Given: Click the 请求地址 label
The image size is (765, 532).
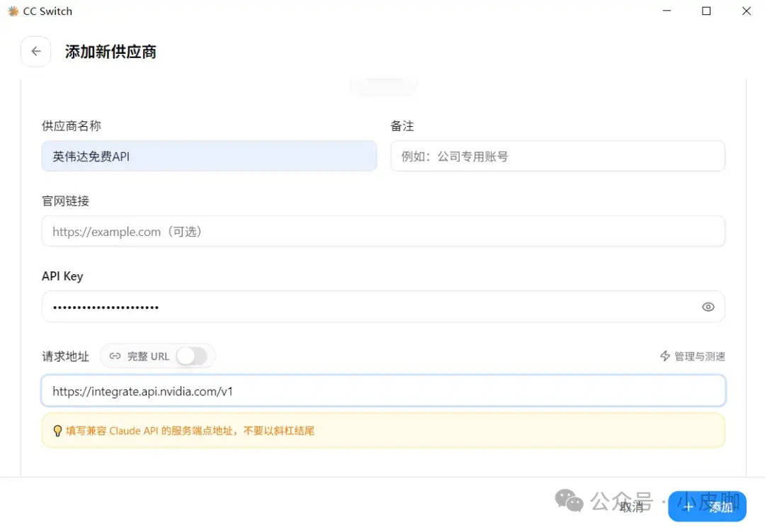Looking at the screenshot, I should coord(65,356).
